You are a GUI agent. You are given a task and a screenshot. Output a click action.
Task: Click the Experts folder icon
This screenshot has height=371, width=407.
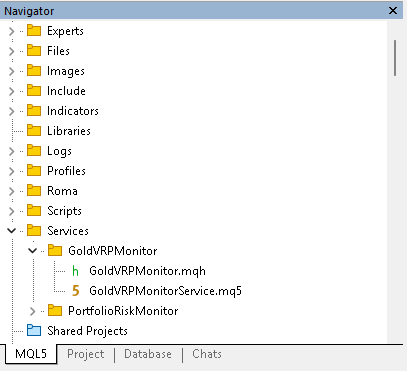[x=34, y=30]
